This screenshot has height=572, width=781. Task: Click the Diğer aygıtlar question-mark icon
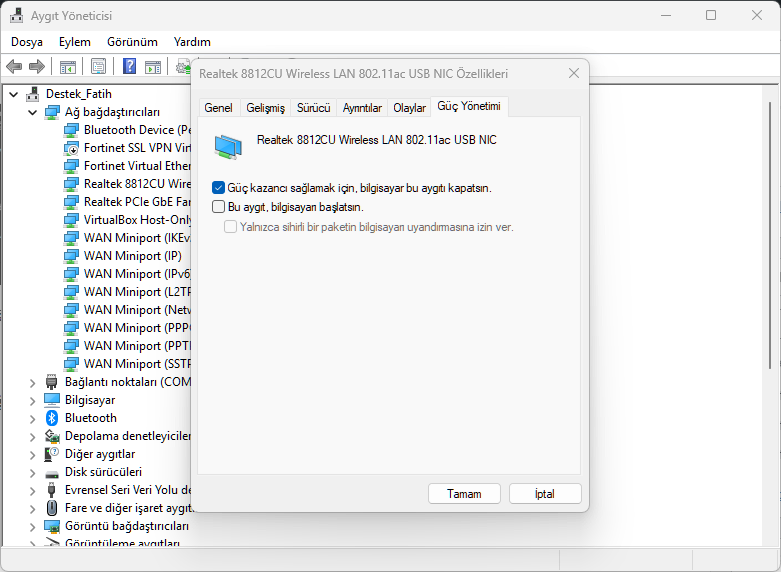tap(52, 454)
